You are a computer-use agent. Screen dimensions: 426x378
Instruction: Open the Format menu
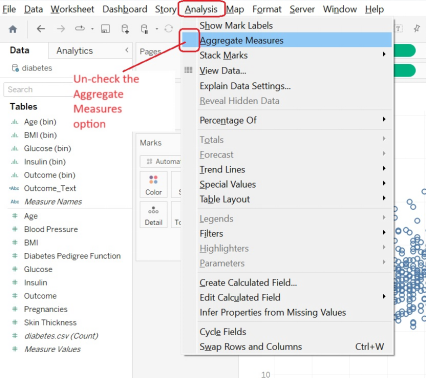(x=267, y=9)
